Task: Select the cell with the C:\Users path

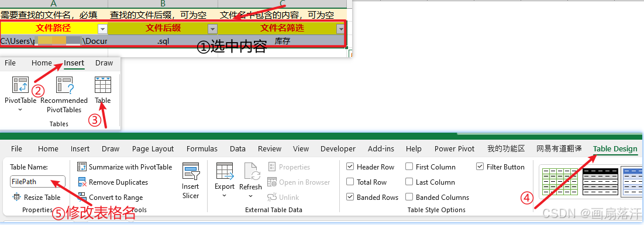Action: tap(54, 41)
